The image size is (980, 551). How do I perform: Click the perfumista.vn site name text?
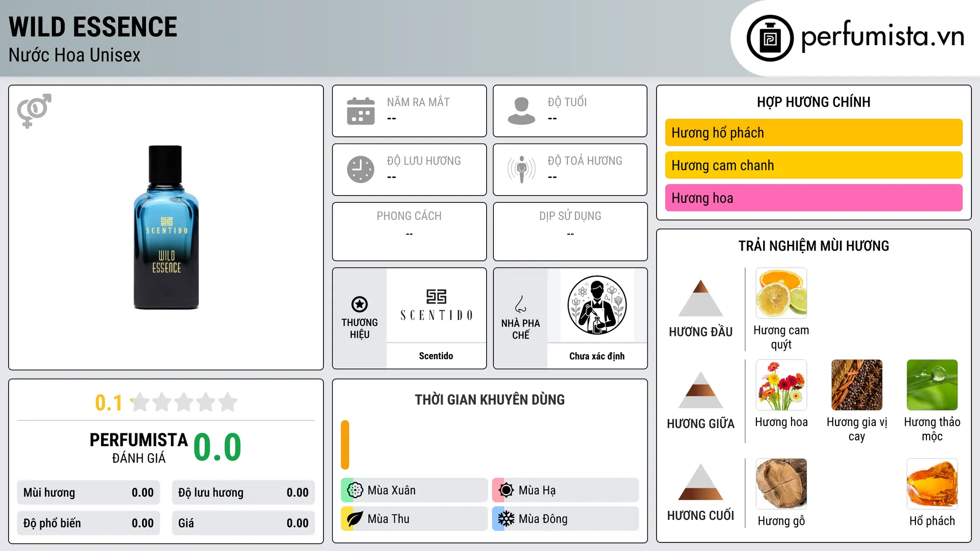tap(882, 36)
